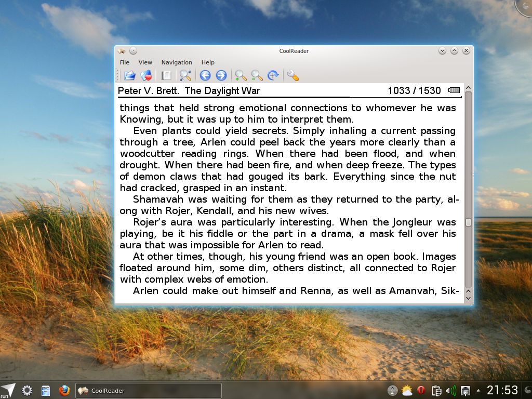The height and width of the screenshot is (399, 532).
Task: Expand hidden system tray icons arrow
Action: click(x=478, y=391)
